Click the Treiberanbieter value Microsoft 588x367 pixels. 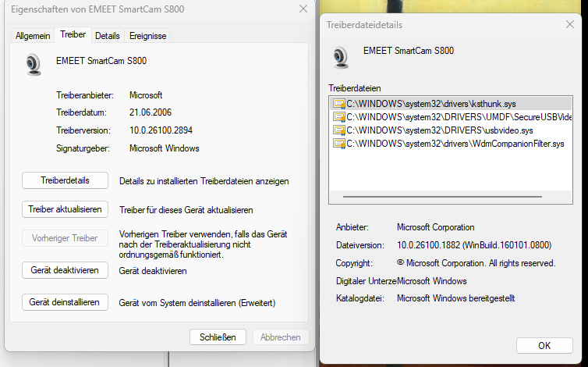point(146,95)
